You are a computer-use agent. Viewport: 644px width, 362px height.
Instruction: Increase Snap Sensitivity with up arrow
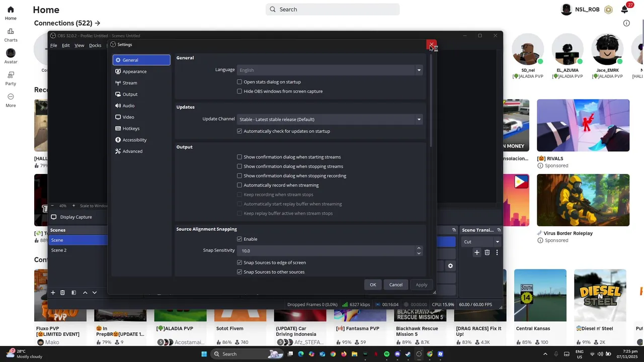(419, 248)
